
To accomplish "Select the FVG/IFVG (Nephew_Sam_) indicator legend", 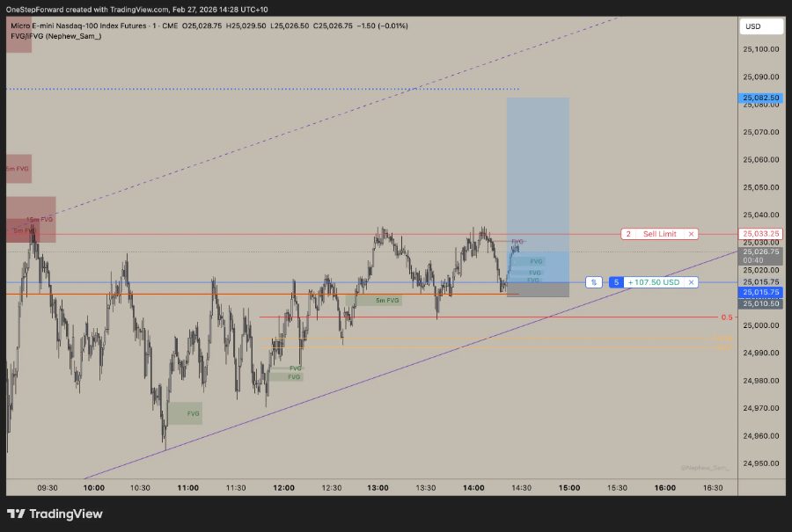I will pyautogui.click(x=56, y=36).
